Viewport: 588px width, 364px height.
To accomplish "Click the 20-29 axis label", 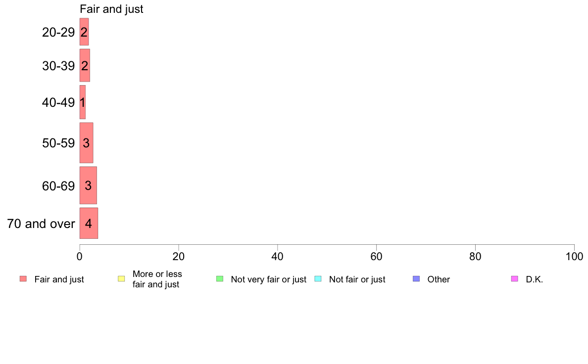I will click(58, 33).
